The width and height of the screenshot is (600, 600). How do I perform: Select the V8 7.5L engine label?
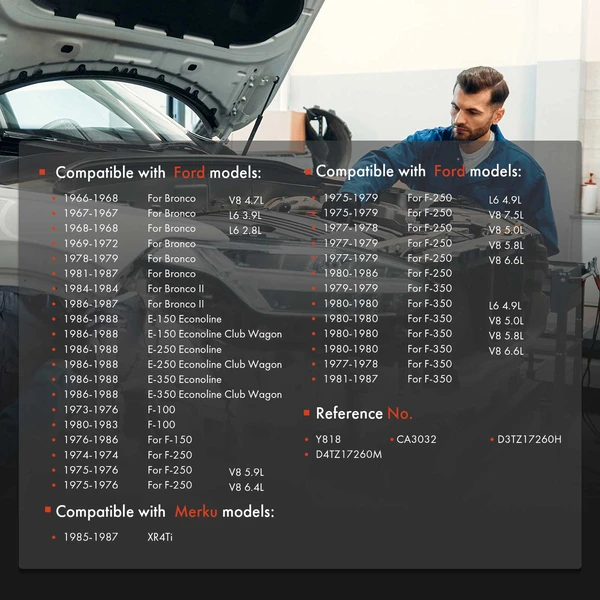(x=505, y=215)
